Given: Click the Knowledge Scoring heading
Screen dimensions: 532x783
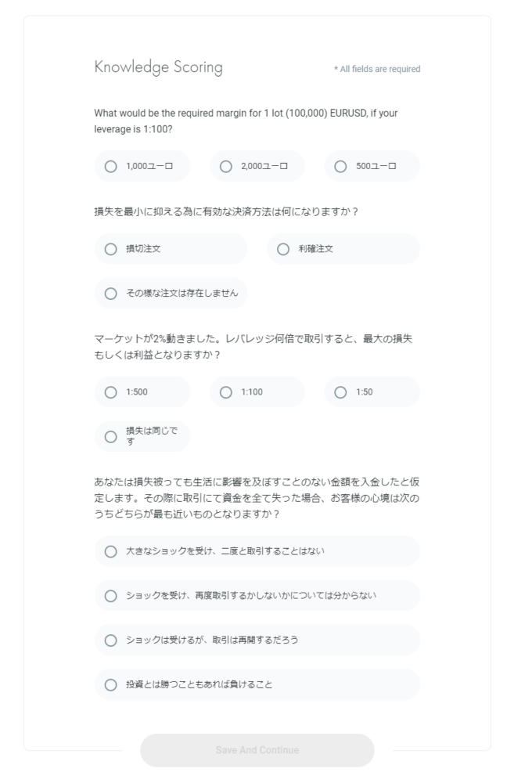Looking at the screenshot, I should [158, 67].
